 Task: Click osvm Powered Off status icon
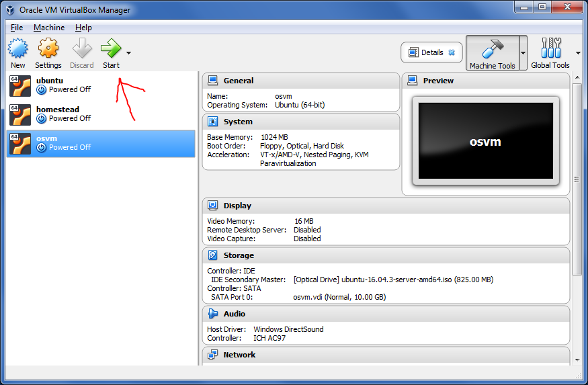(41, 147)
